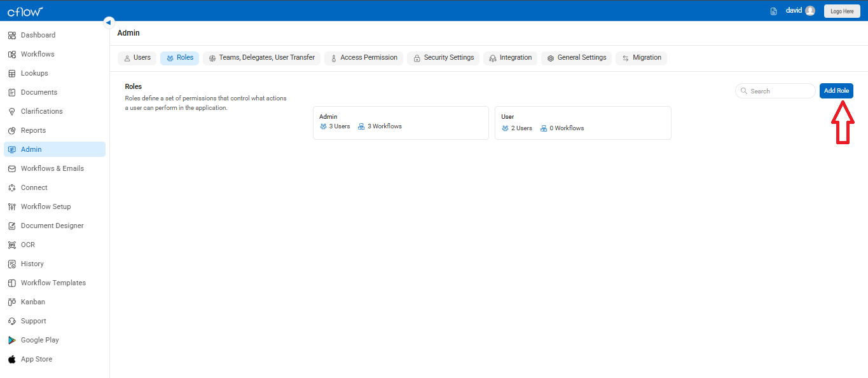Click the Workflow Setup sliders icon
The height and width of the screenshot is (378, 868).
[x=12, y=206]
